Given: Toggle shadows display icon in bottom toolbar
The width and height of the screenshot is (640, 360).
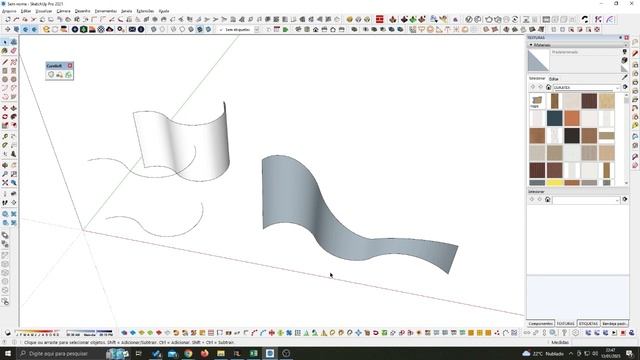Looking at the screenshot, I should click(8, 333).
